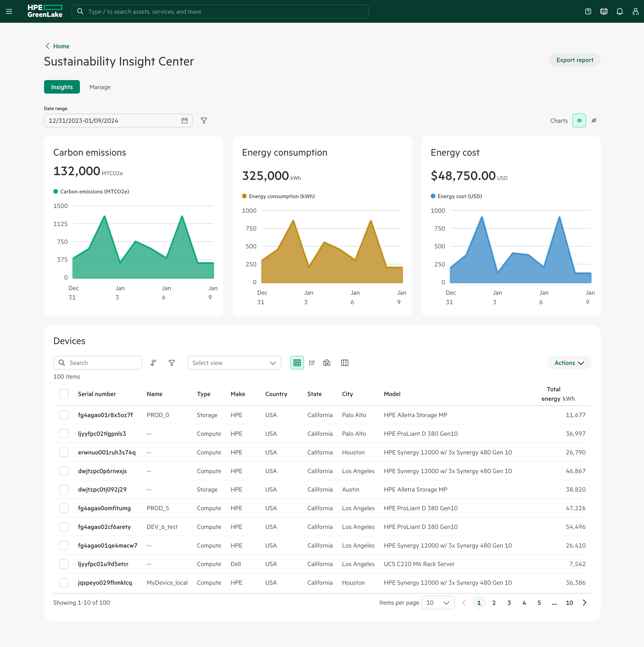
Task: Open the Items per page dropdown
Action: (438, 603)
